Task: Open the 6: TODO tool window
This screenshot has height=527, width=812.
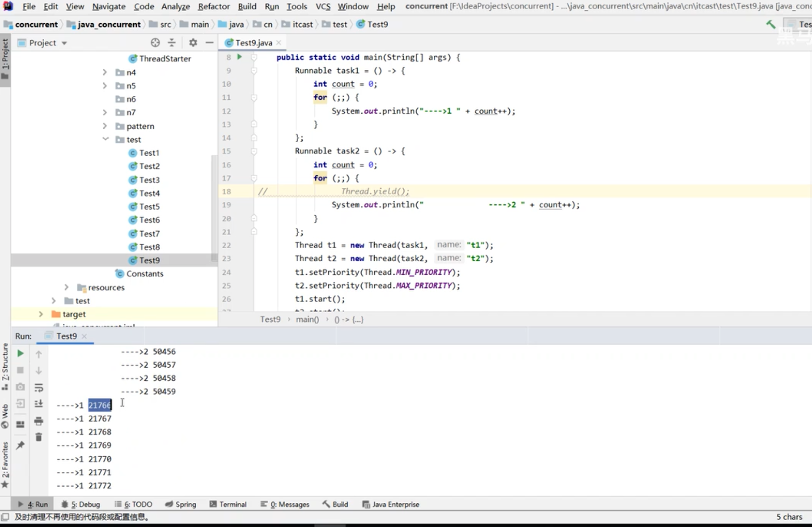Action: 133,504
